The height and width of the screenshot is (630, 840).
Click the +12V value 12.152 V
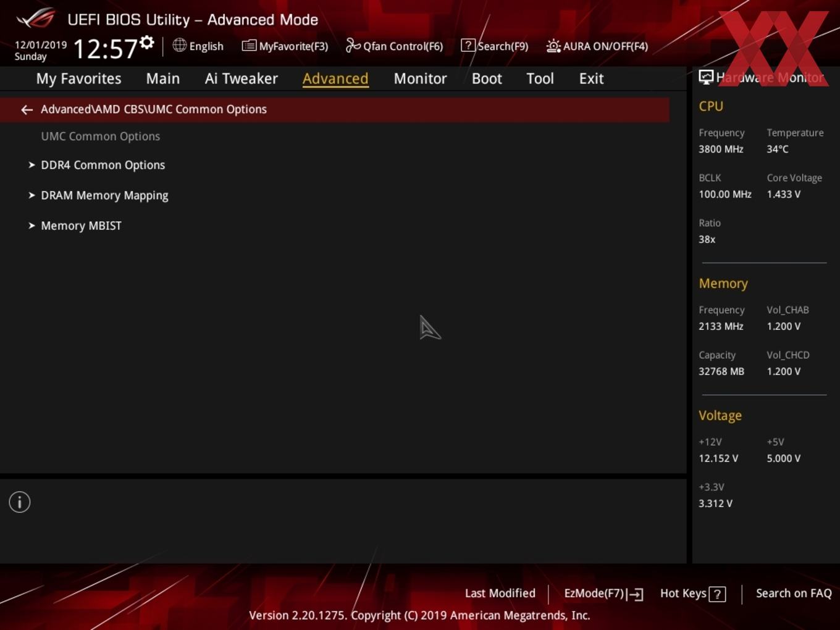tap(718, 458)
